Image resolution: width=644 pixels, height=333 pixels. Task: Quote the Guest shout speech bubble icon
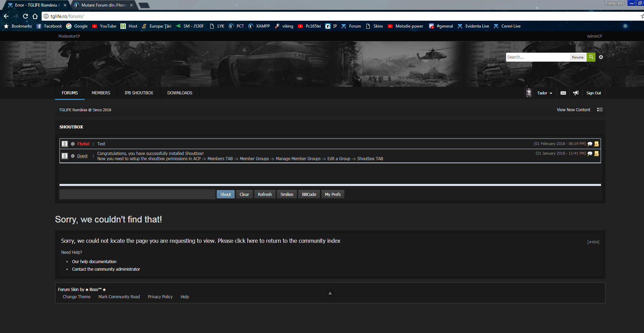click(590, 154)
